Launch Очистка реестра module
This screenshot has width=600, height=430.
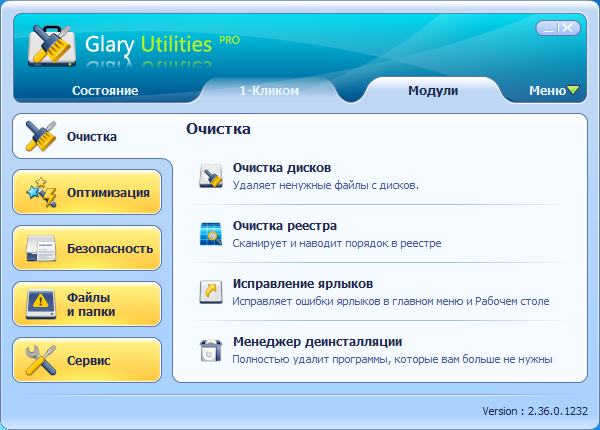pos(285,226)
